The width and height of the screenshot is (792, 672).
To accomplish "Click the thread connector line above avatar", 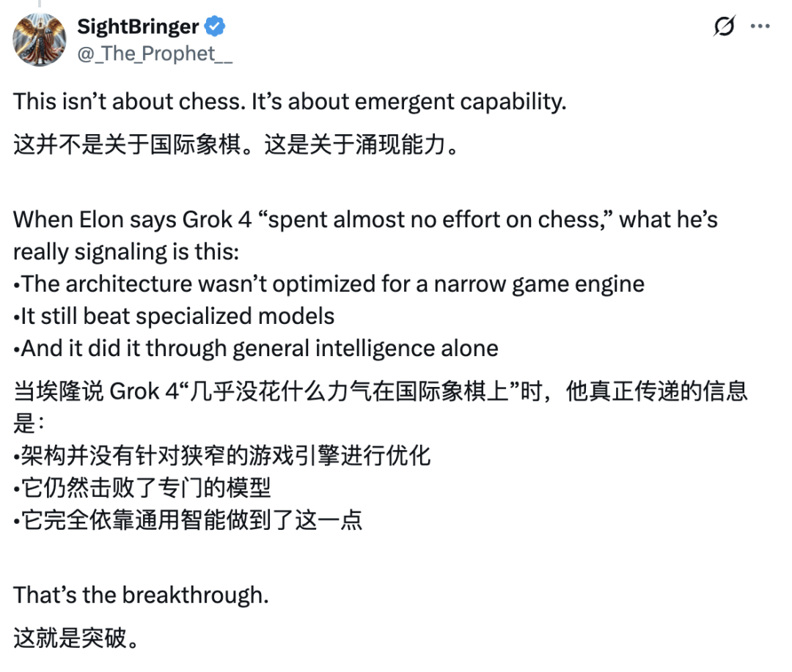I will 40,4.
